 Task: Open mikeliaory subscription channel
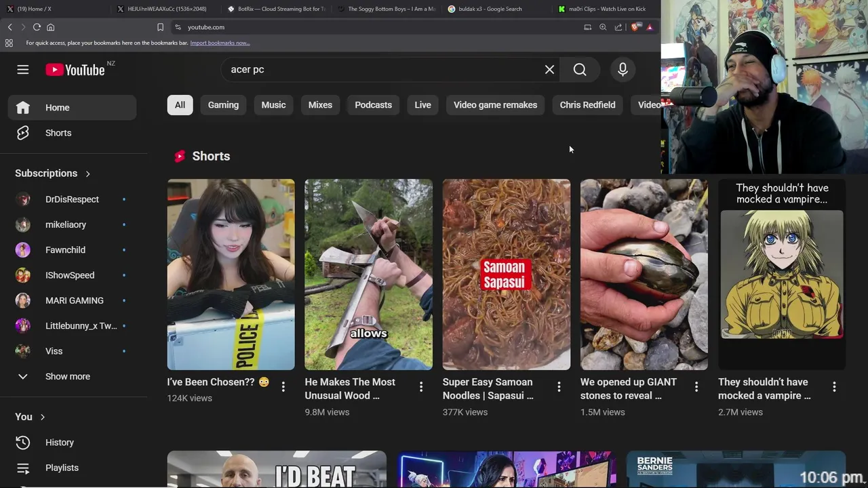point(72,224)
